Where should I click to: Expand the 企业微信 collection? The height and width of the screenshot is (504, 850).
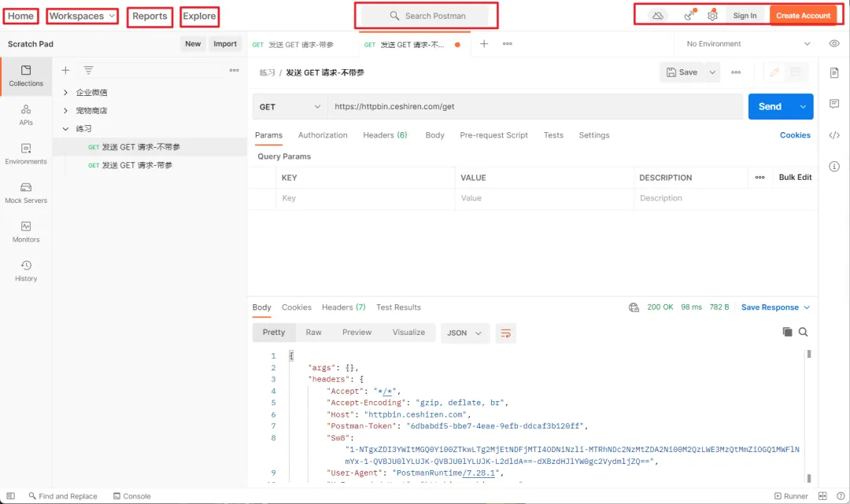(66, 93)
